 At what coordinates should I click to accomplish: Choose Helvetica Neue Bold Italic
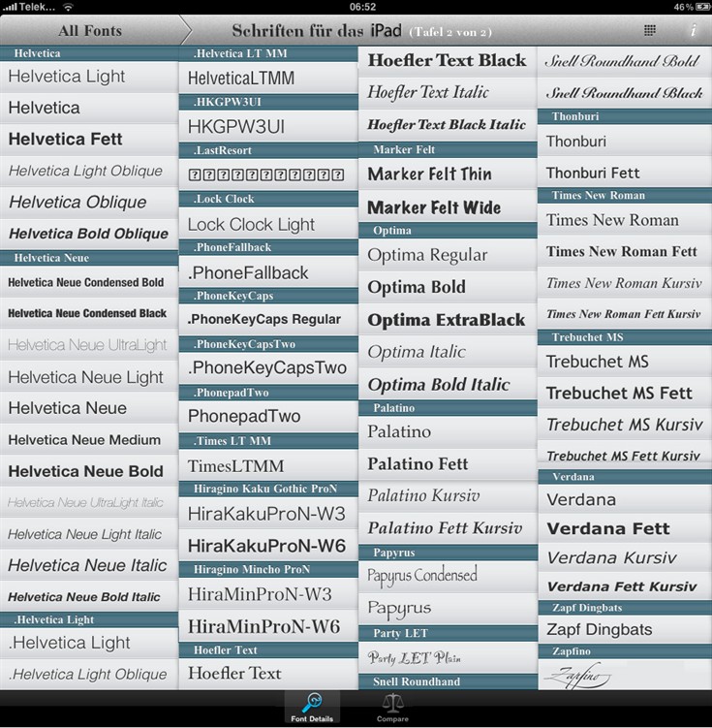[89, 596]
